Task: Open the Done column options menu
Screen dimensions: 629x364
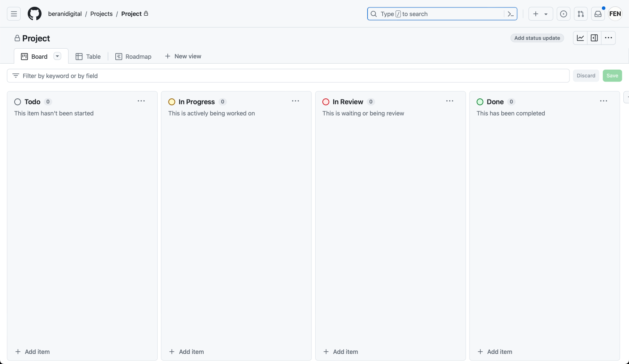Action: pyautogui.click(x=604, y=101)
